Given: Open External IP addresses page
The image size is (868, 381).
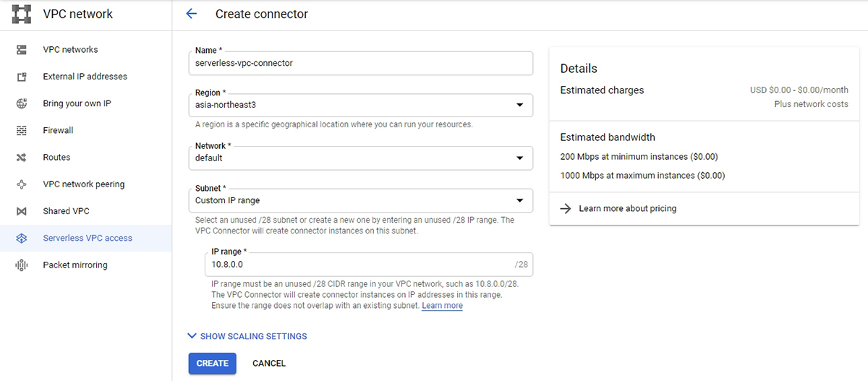Looking at the screenshot, I should coord(85,77).
